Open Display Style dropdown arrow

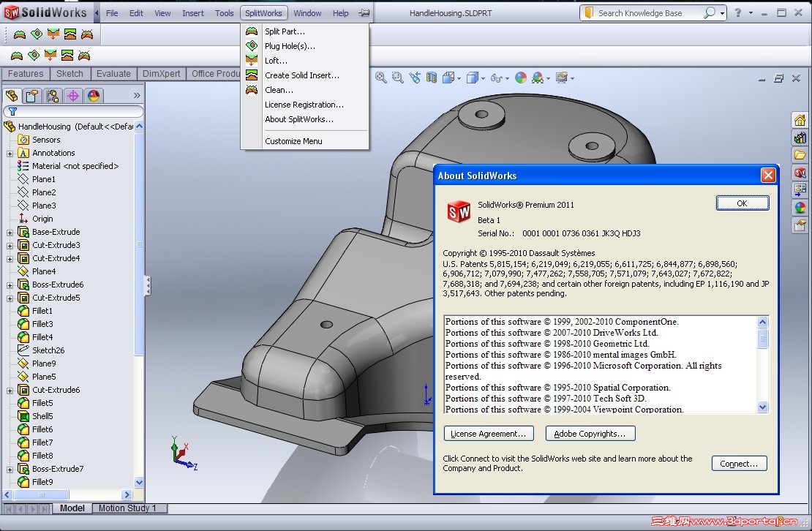[483, 78]
